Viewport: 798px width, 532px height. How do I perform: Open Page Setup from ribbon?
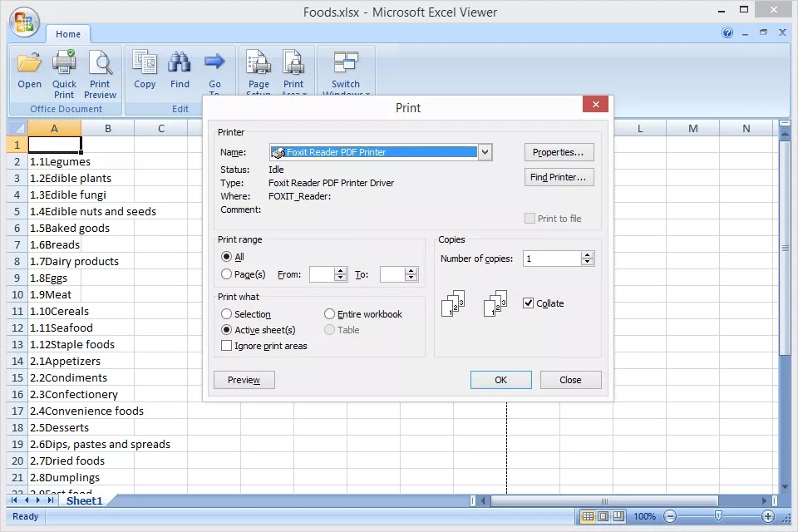coord(259,71)
